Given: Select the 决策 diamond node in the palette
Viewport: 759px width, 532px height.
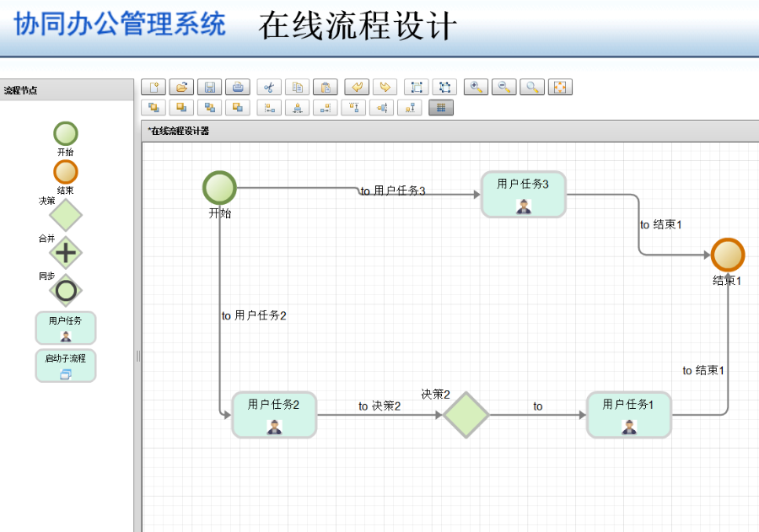Looking at the screenshot, I should pos(65,215).
